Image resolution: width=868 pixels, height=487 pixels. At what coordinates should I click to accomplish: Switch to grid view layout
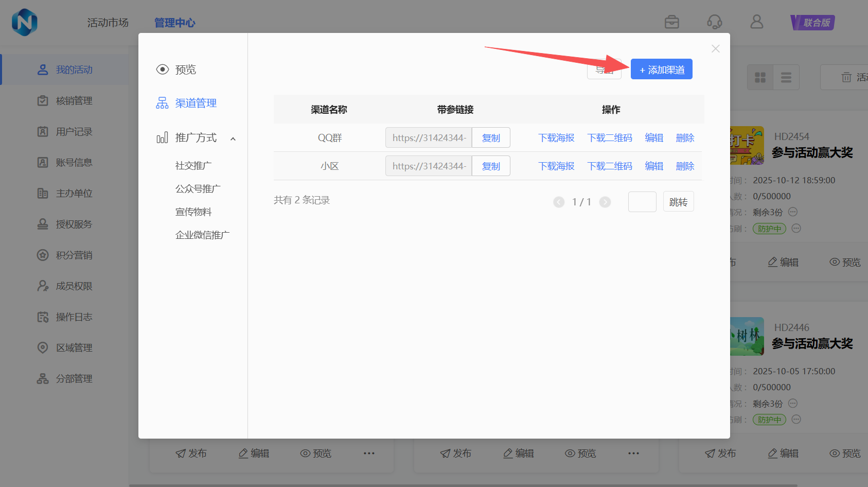pyautogui.click(x=760, y=78)
